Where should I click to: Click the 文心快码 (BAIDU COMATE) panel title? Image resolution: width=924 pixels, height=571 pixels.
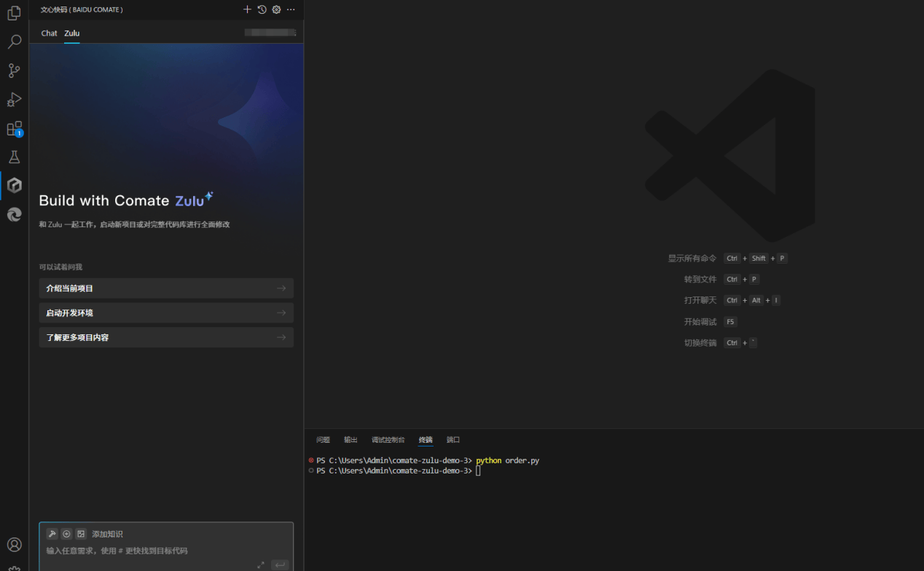point(82,9)
